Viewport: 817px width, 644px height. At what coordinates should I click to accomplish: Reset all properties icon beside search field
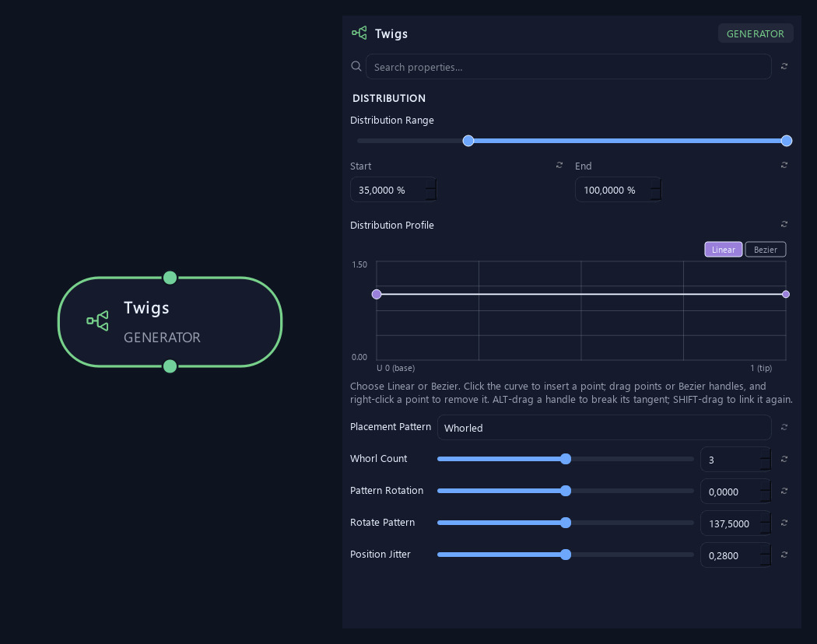(x=784, y=66)
